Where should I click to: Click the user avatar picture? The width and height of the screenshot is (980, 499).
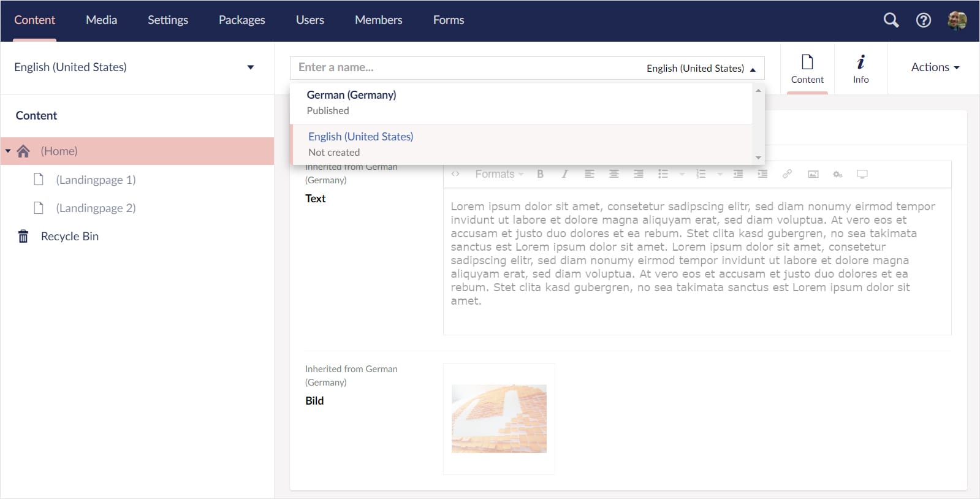click(x=957, y=20)
